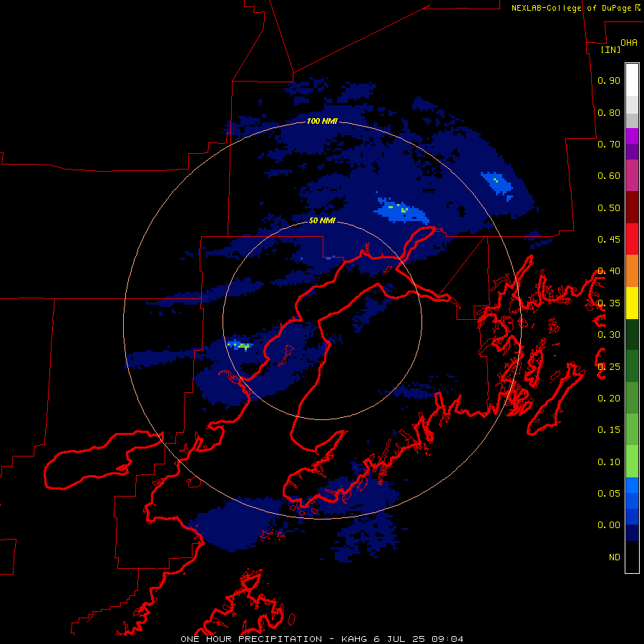Click the 0.15 legend value
Screen dimensions: 644x644
tap(609, 430)
